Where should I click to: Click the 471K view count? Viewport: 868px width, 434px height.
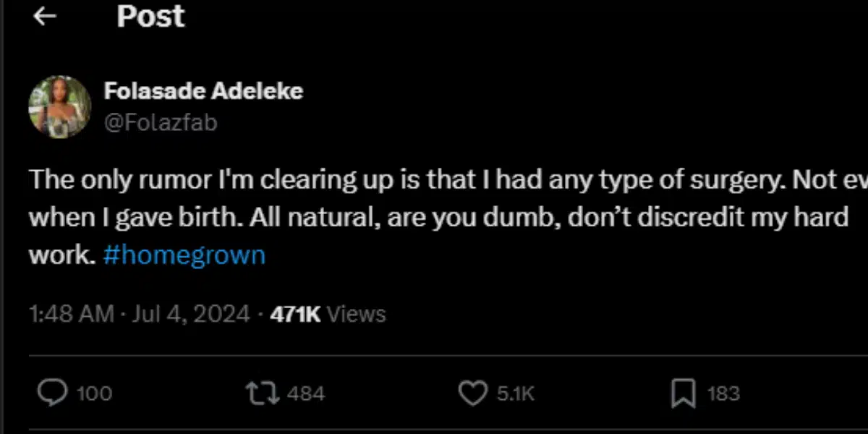295,314
